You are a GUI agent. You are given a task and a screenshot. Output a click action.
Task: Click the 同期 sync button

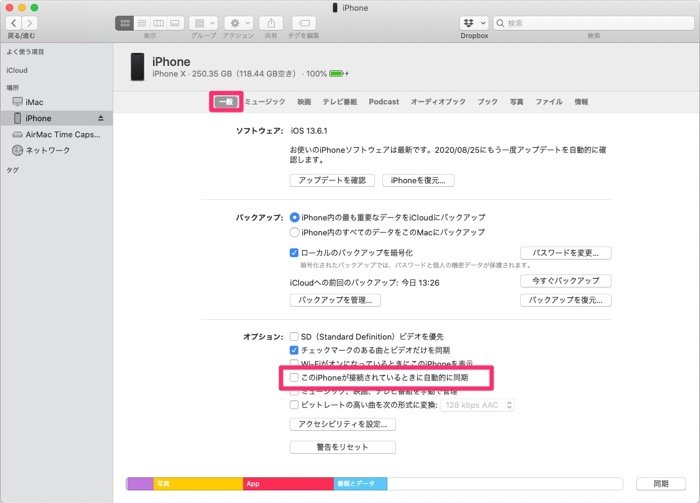point(661,484)
